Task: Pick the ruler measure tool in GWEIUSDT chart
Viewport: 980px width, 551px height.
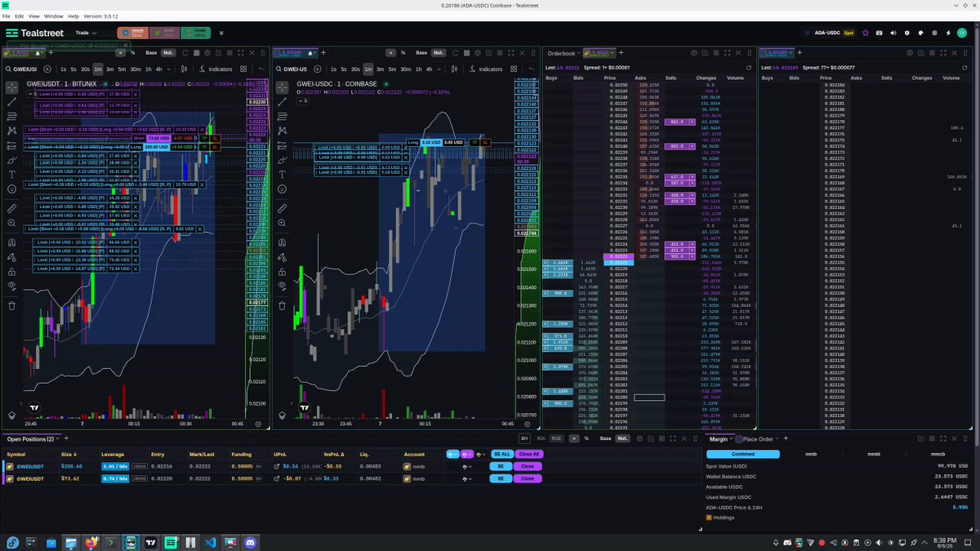Action: [x=11, y=208]
